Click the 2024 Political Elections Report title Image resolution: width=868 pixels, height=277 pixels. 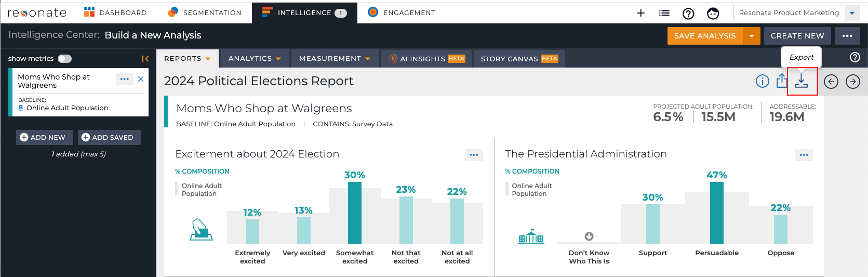tap(259, 81)
